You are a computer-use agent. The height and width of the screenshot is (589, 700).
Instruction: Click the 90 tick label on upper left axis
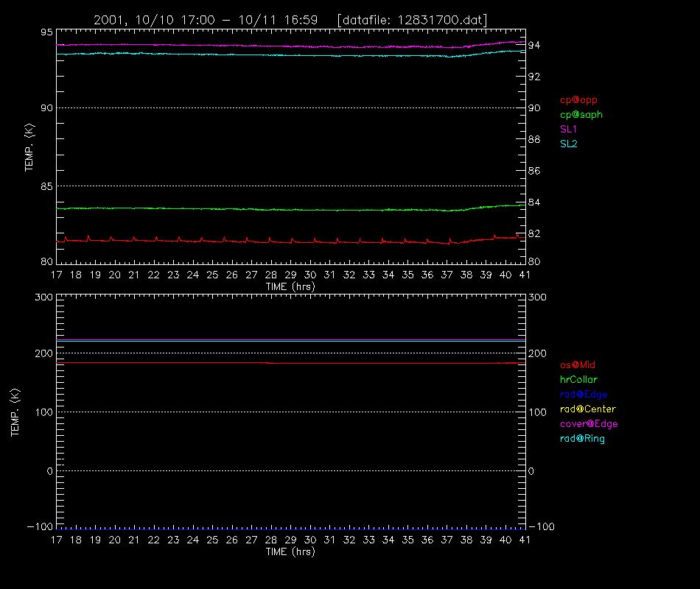pos(46,108)
